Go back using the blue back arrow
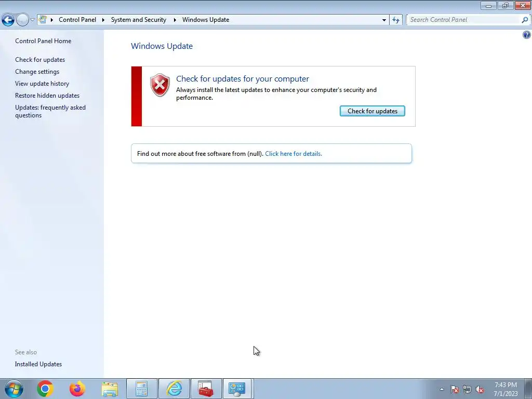 (8, 20)
